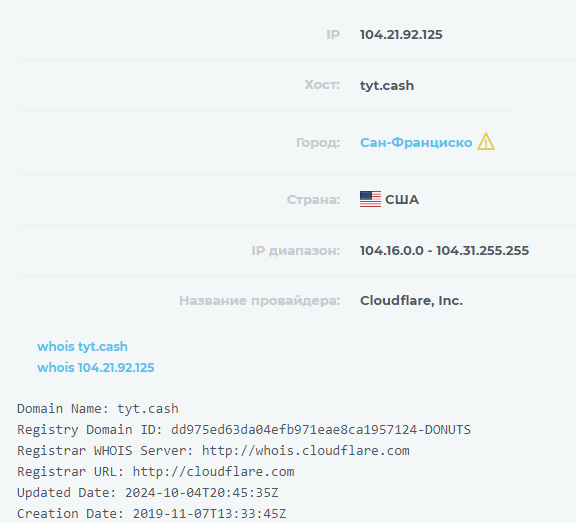Screen dimensions: 576x523
Task: Click the Registrar URL http://cloudflare.com text
Action: [x=213, y=471]
